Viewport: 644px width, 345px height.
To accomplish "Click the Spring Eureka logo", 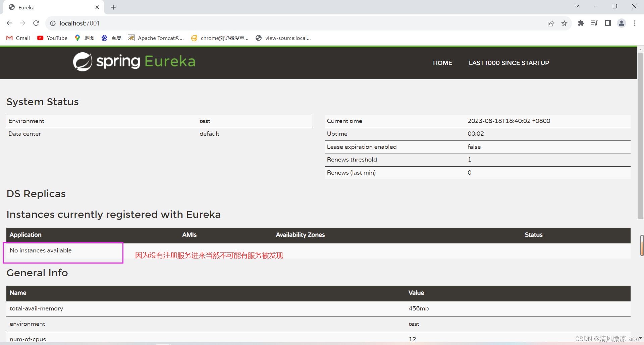I will (x=134, y=62).
